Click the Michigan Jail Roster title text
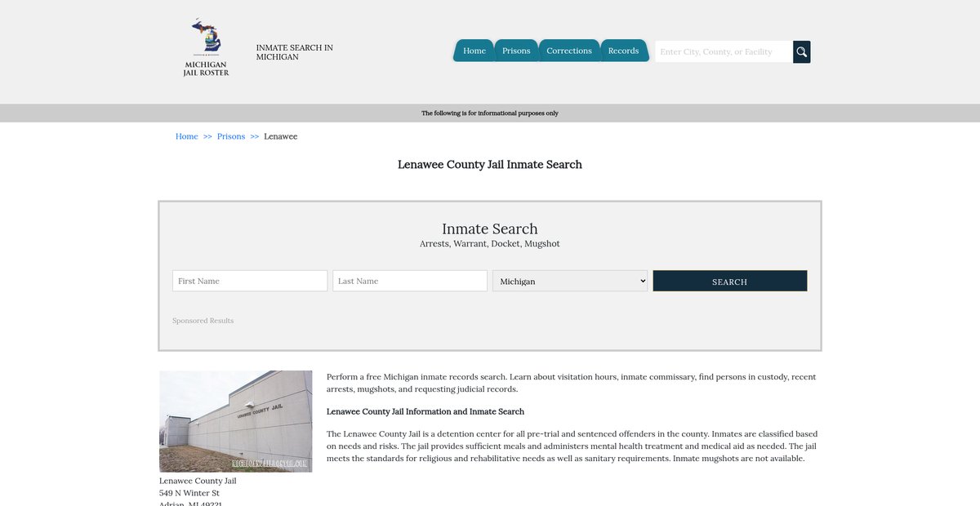The height and width of the screenshot is (506, 980). [x=206, y=69]
